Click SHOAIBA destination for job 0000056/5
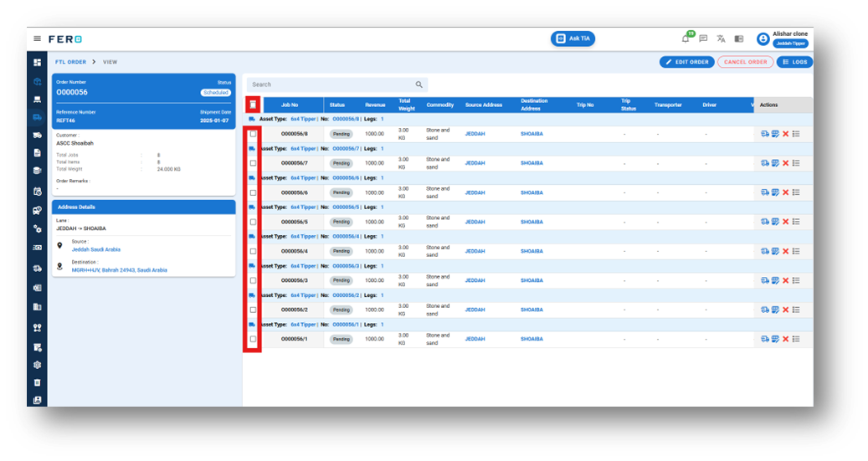This screenshot has width=868, height=461. (x=532, y=222)
